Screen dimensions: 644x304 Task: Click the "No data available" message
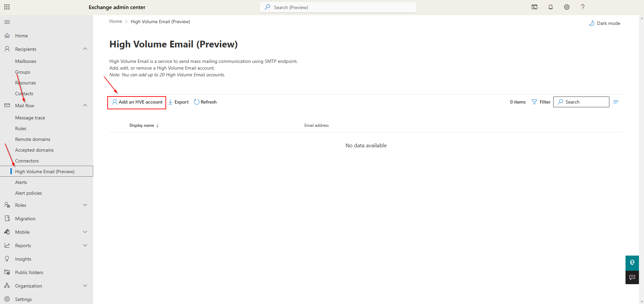[366, 145]
